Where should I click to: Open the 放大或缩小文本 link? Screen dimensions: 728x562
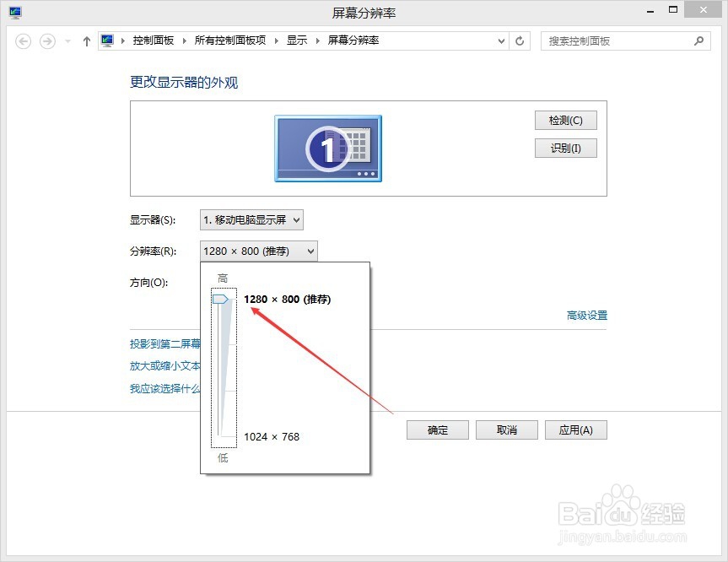click(x=165, y=366)
